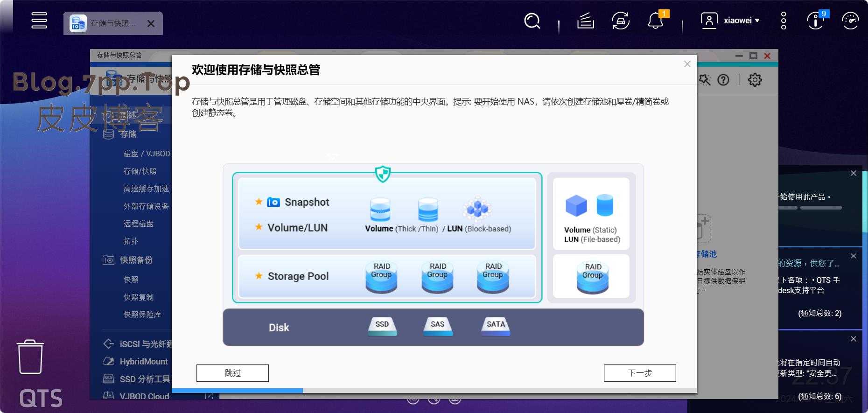Image resolution: width=868 pixels, height=413 pixels.
Task: Close the 存储与快照 taskbar tab
Action: [151, 23]
